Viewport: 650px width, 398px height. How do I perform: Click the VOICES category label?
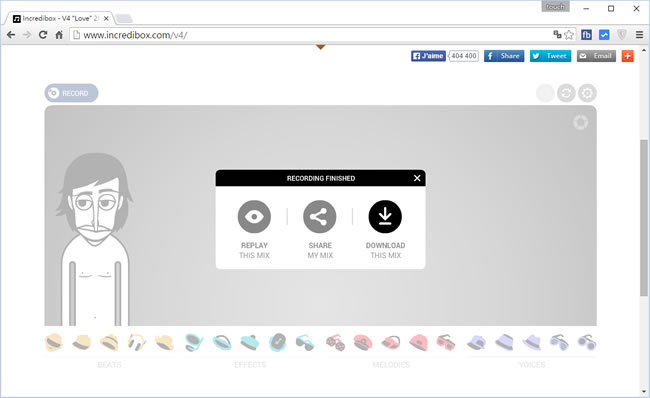click(x=532, y=364)
